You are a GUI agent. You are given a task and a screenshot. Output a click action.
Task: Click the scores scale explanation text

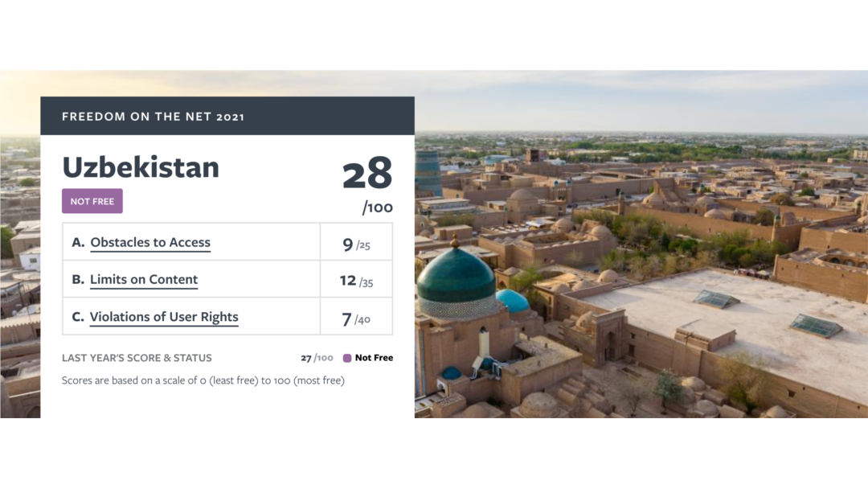coord(203,380)
